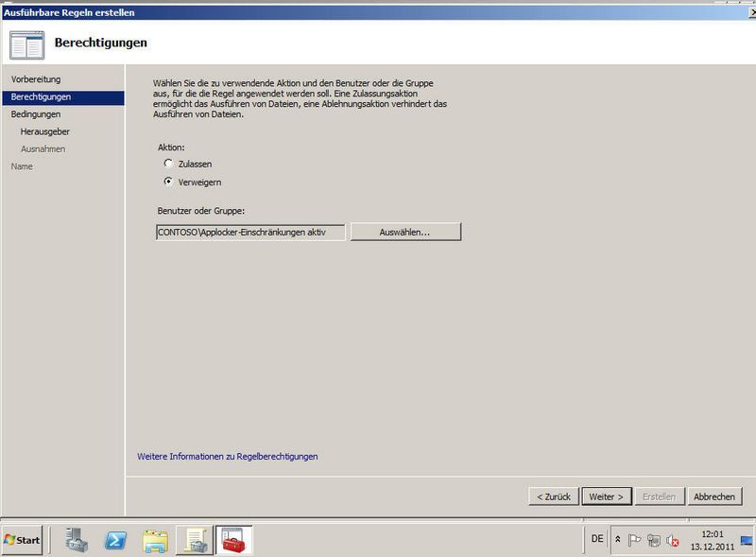Open Weitere Informationen zu Regelberechtigungen link
This screenshot has width=756, height=557.
(228, 456)
